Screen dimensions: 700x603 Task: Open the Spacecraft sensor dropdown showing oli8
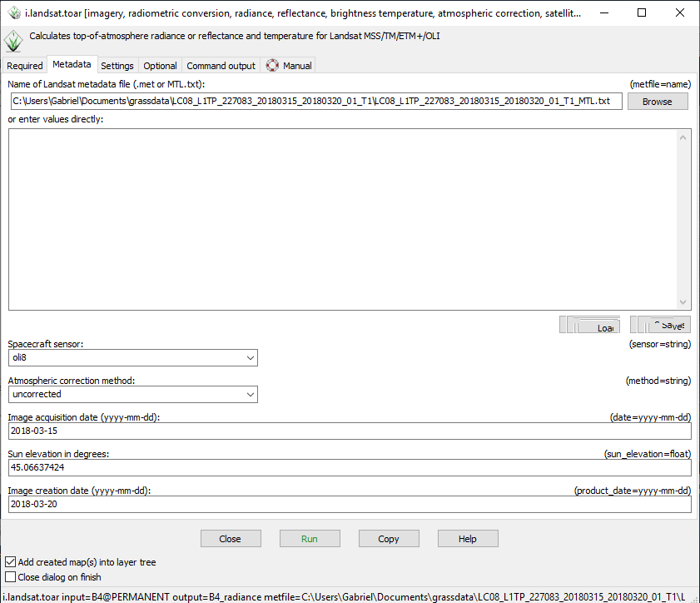133,358
